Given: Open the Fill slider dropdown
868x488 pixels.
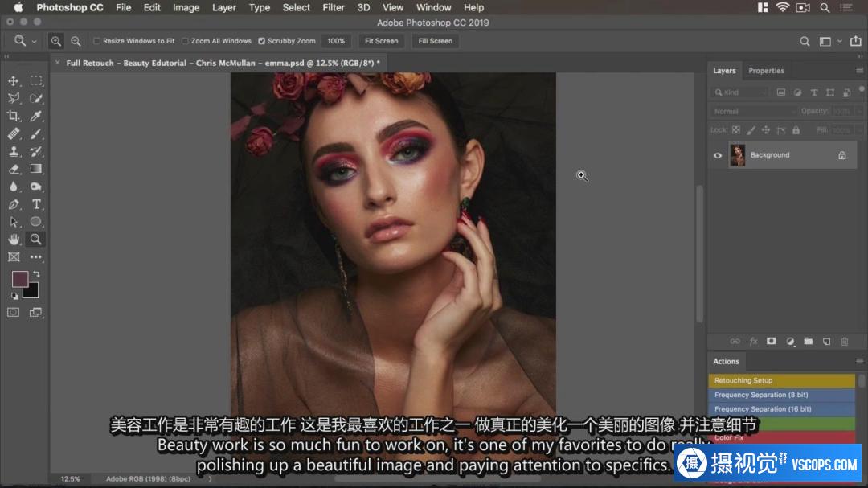Looking at the screenshot, I should pos(859,130).
